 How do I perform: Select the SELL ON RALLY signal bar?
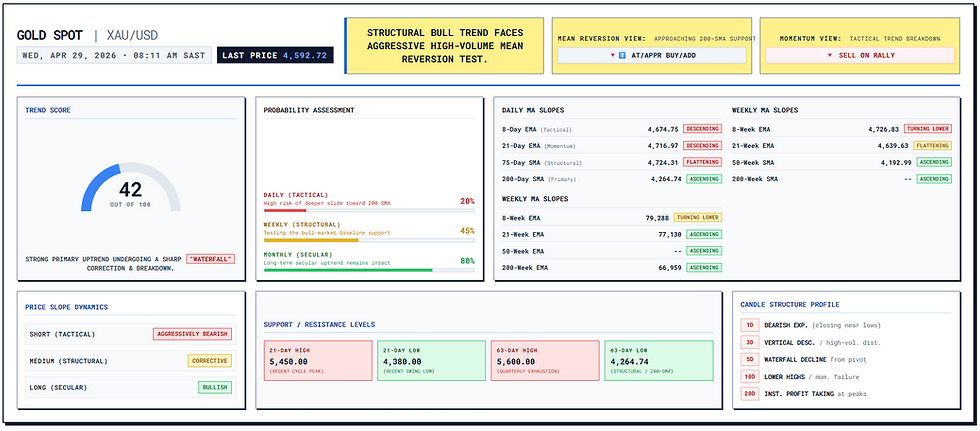point(860,56)
